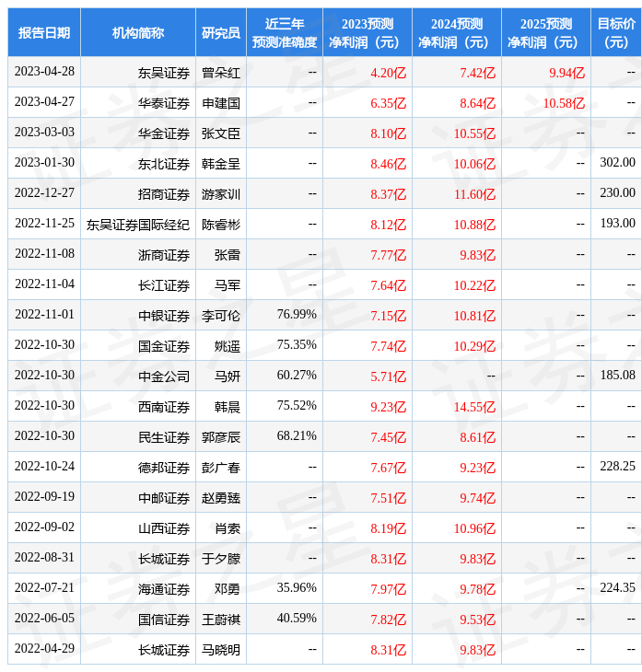642x672 pixels.
Task: Select the 东吴证券国际经纪 institution cell
Action: 138,225
